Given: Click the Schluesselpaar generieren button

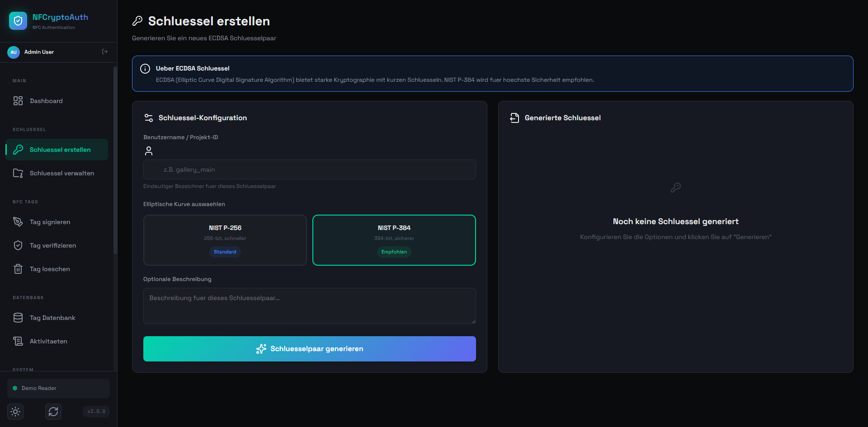Looking at the screenshot, I should (309, 349).
